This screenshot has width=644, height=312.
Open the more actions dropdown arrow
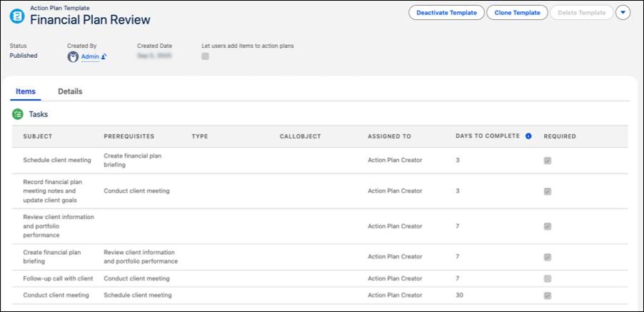coord(623,12)
